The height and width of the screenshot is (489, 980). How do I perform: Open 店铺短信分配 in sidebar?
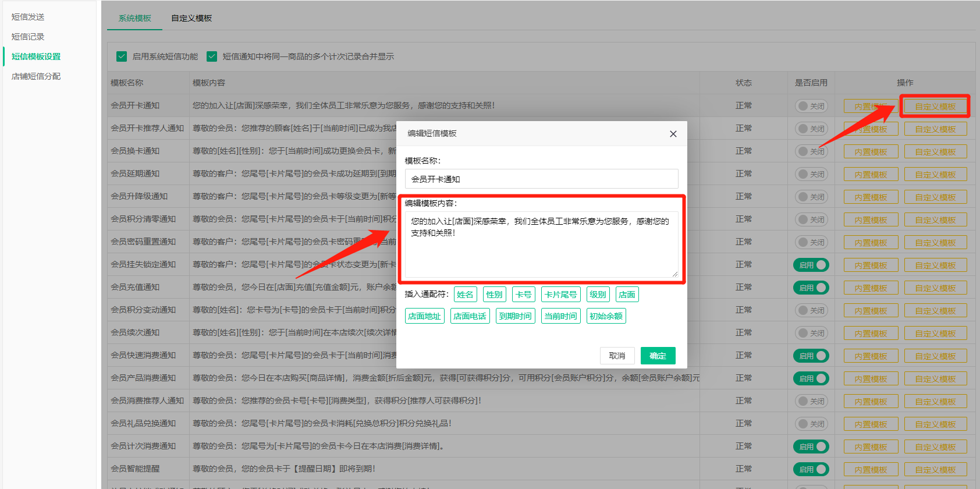(x=36, y=76)
